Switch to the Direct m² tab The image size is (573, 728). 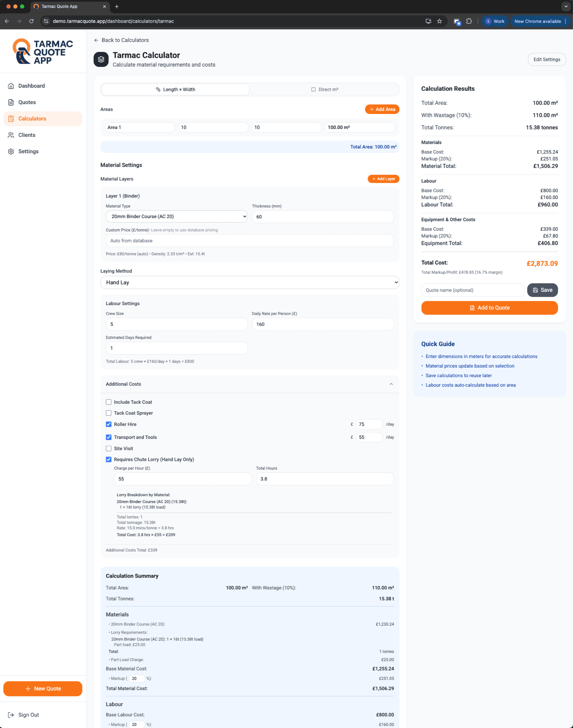(324, 90)
